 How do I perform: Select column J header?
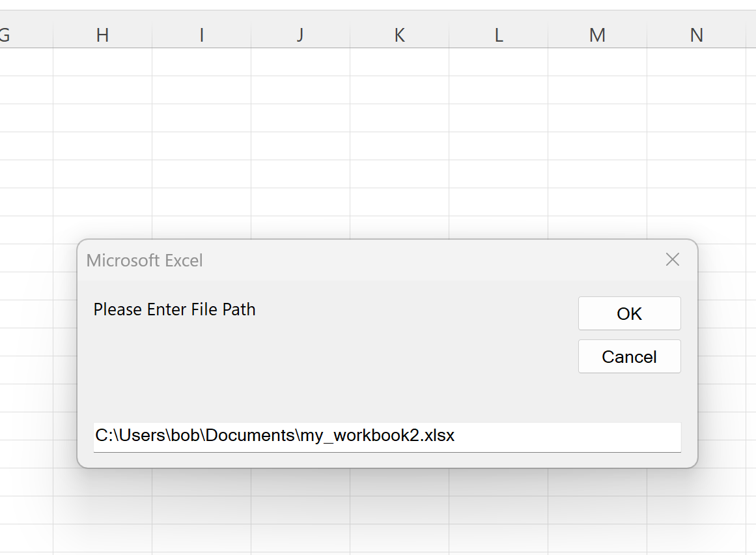tap(300, 35)
